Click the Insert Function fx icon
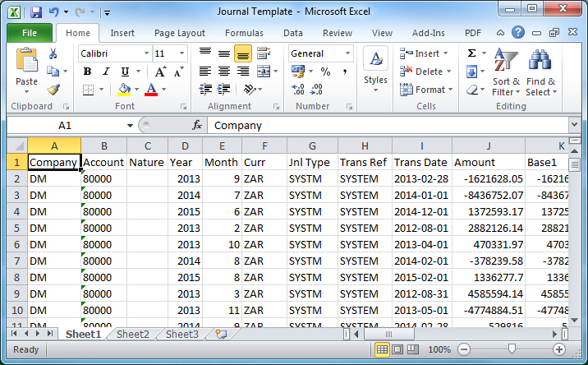 click(x=197, y=125)
